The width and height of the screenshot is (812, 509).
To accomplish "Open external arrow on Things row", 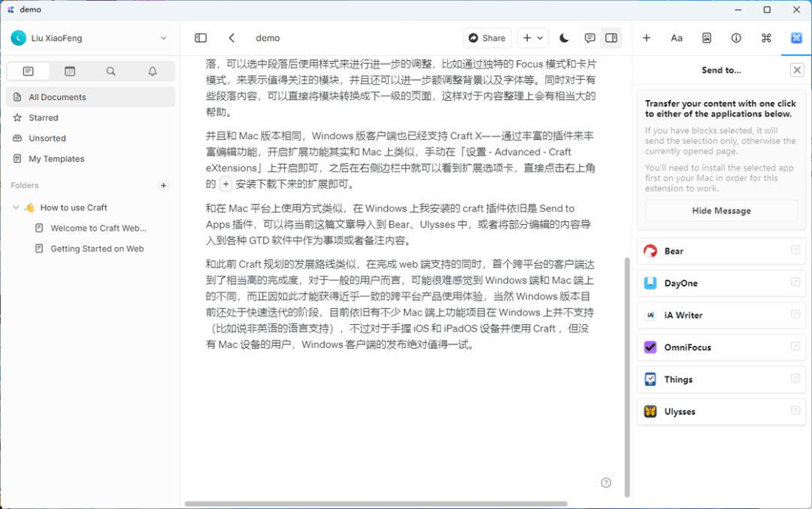I will point(795,378).
